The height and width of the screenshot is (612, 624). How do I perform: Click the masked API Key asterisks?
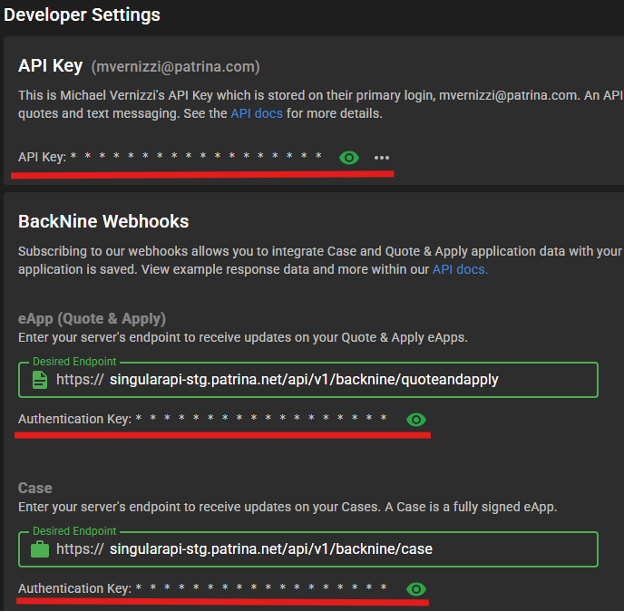(196, 156)
